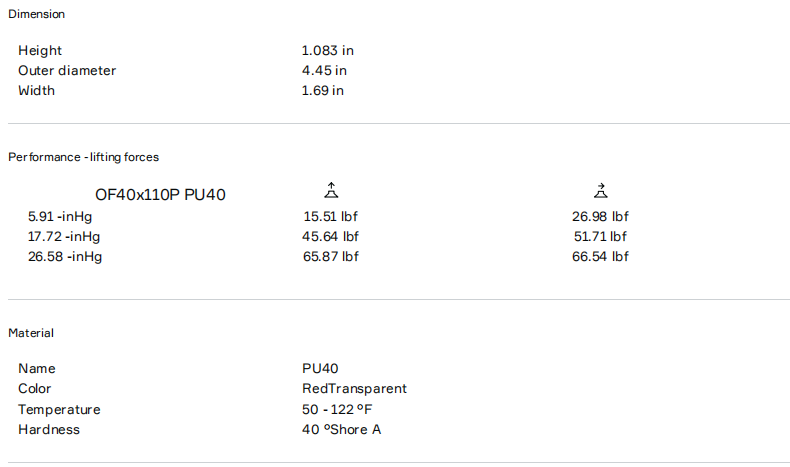
Task: Select the RedTransparent color value
Action: click(354, 388)
